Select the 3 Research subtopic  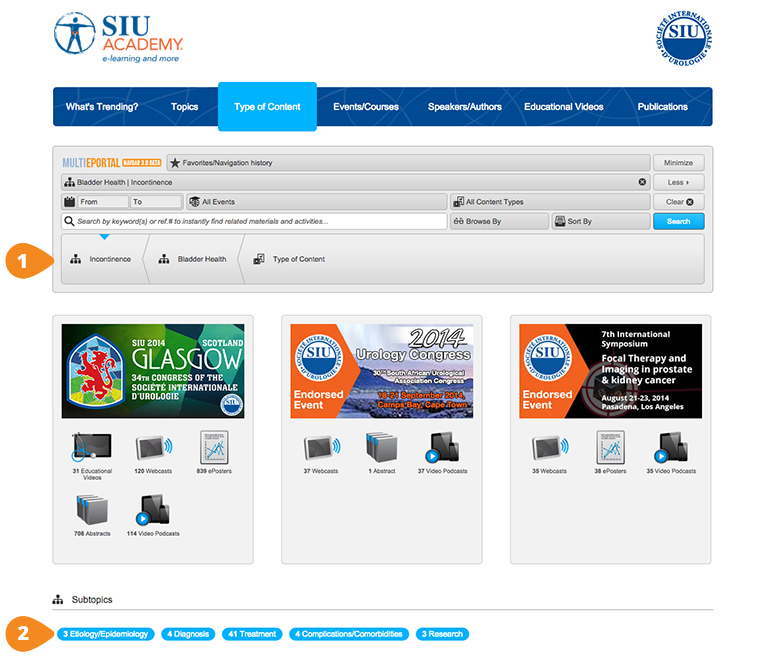click(442, 634)
